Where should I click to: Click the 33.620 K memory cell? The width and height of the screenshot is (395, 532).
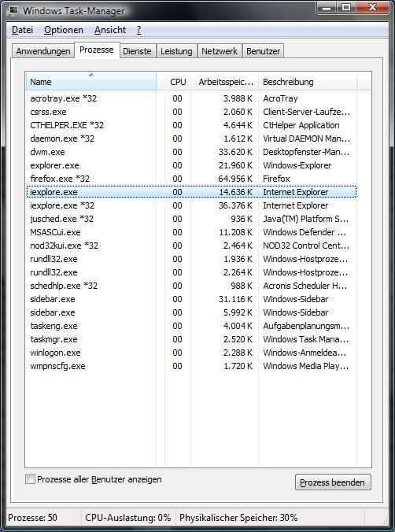[x=235, y=152]
